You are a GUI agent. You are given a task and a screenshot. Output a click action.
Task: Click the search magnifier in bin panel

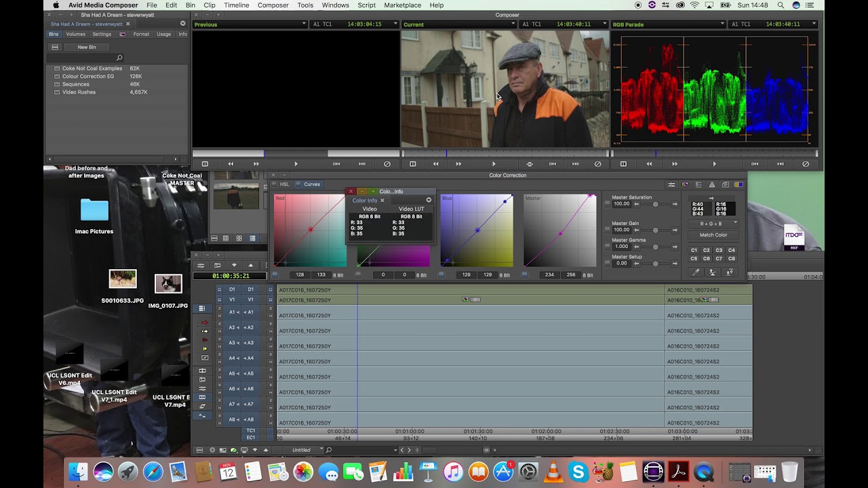pos(119,58)
